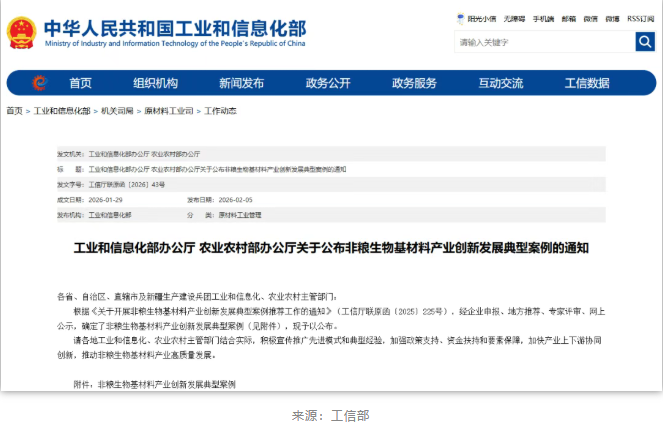The image size is (663, 428).
Task: Click the red-blue e icon in nav bar
Action: point(39,83)
